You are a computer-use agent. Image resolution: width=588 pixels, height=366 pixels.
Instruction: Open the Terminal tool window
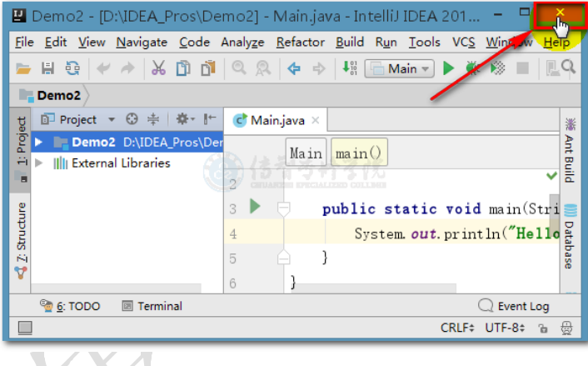(x=152, y=306)
